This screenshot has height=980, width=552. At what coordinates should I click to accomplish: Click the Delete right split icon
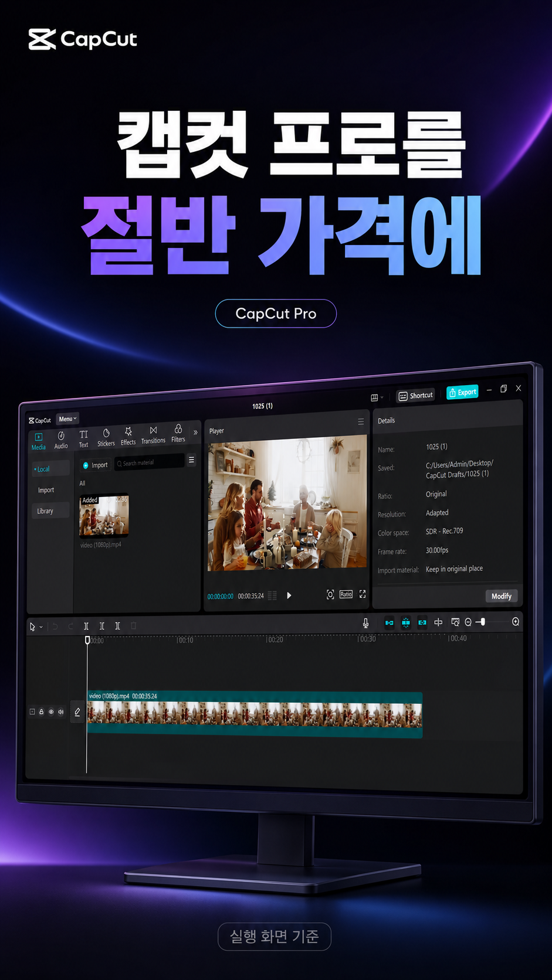pos(117,626)
